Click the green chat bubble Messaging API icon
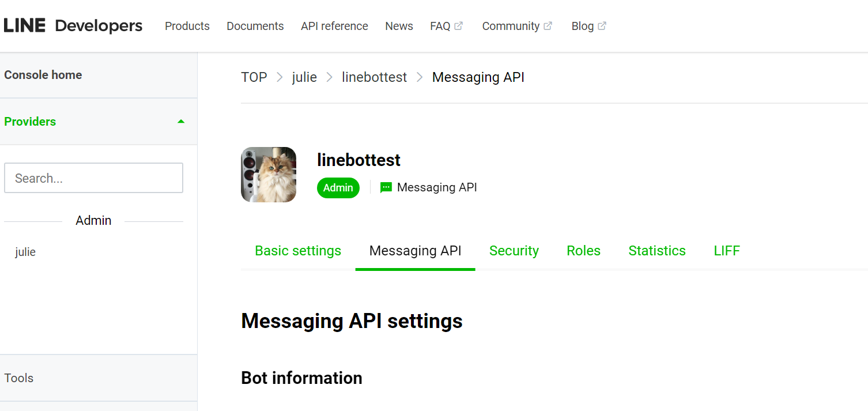Image resolution: width=868 pixels, height=411 pixels. [x=386, y=187]
